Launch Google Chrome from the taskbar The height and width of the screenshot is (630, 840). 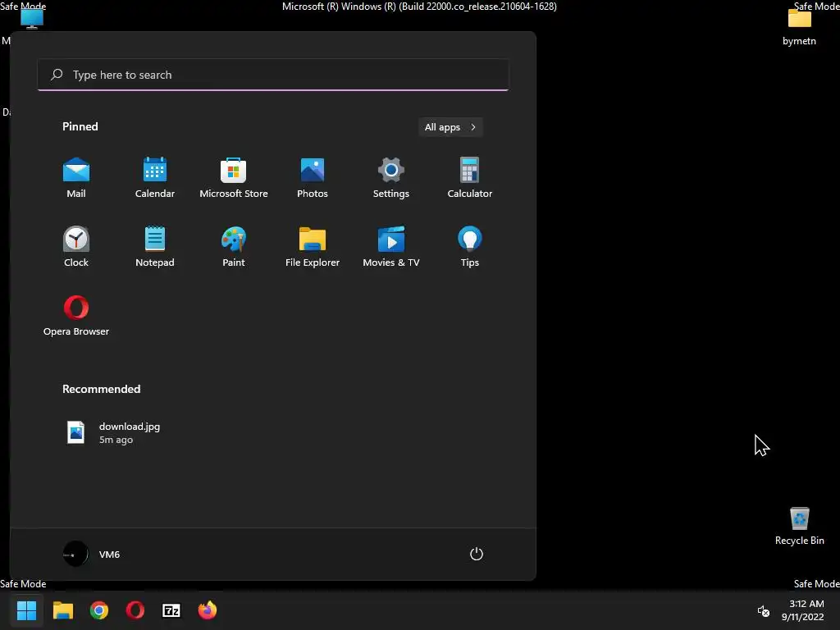pos(99,610)
